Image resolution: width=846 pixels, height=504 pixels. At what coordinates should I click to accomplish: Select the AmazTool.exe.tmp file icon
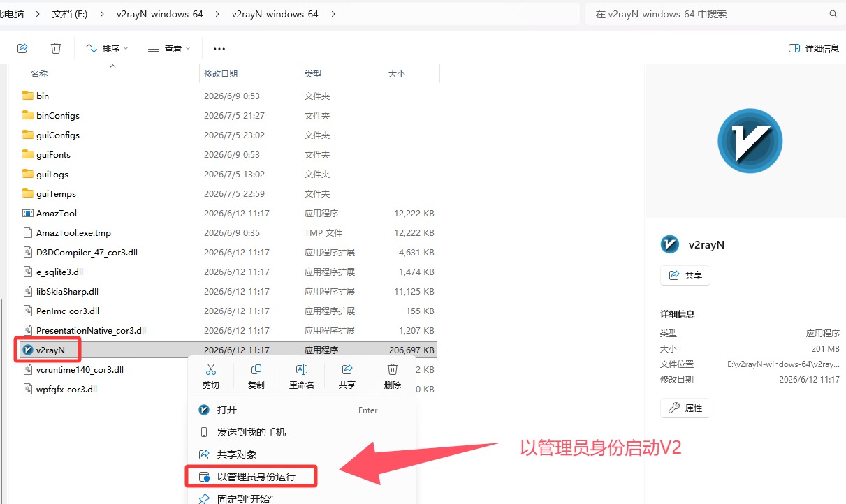point(28,232)
